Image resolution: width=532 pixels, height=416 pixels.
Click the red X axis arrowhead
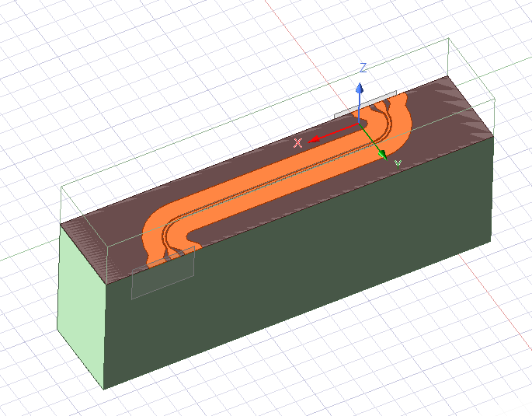pos(315,139)
